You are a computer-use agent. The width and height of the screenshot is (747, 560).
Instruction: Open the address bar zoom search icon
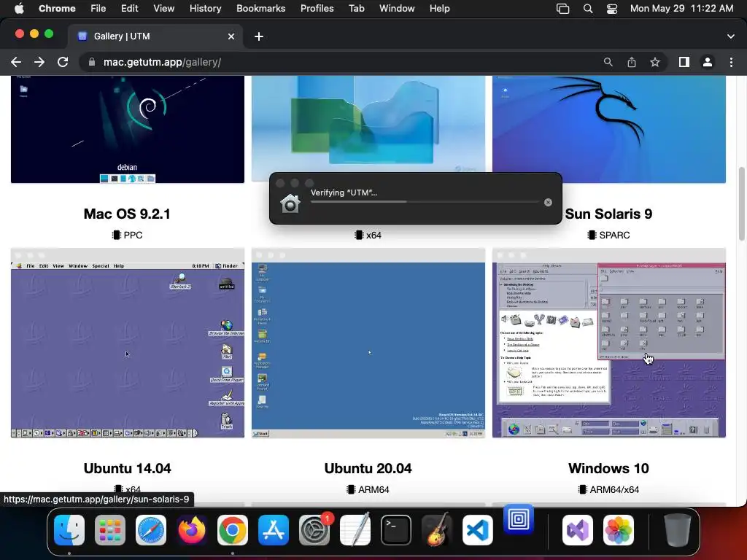tap(608, 62)
